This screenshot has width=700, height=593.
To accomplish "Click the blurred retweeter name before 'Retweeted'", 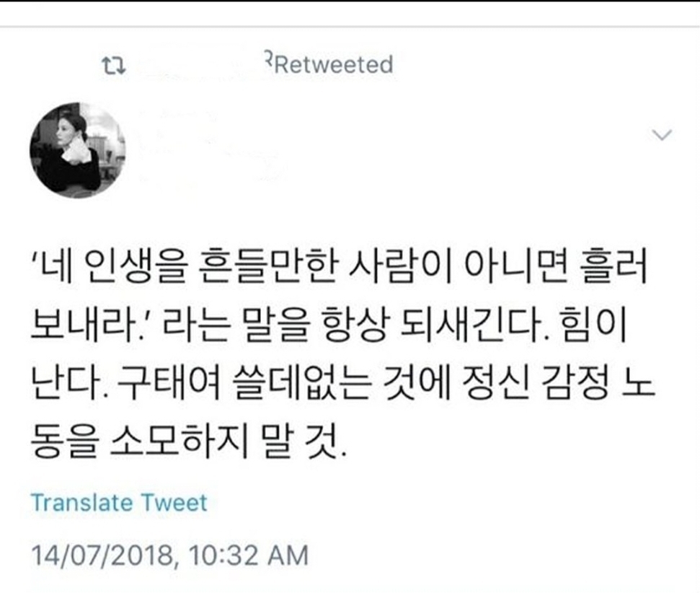I will point(201,65).
